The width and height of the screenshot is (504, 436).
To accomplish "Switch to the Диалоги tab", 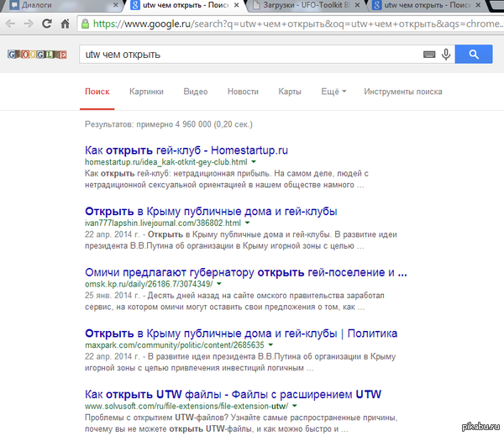I will [61, 5].
